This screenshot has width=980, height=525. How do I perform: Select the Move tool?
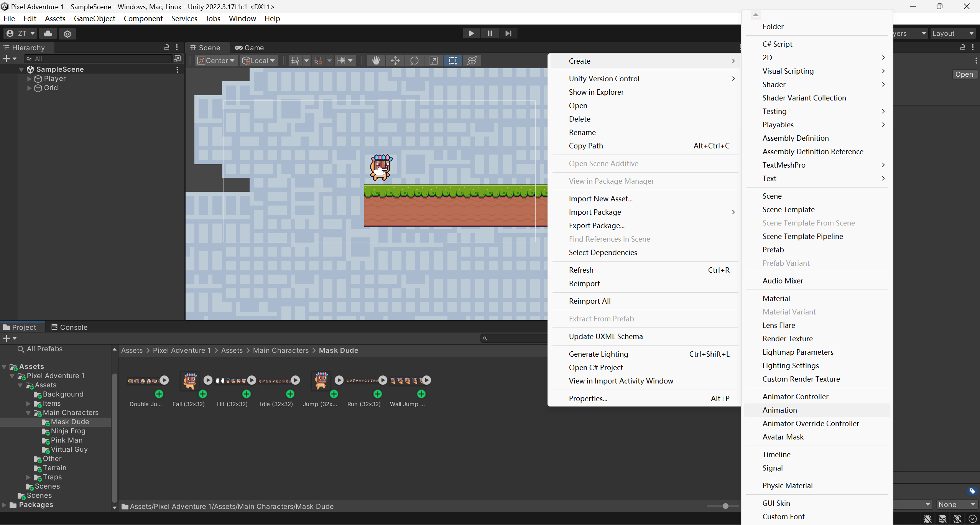(395, 60)
